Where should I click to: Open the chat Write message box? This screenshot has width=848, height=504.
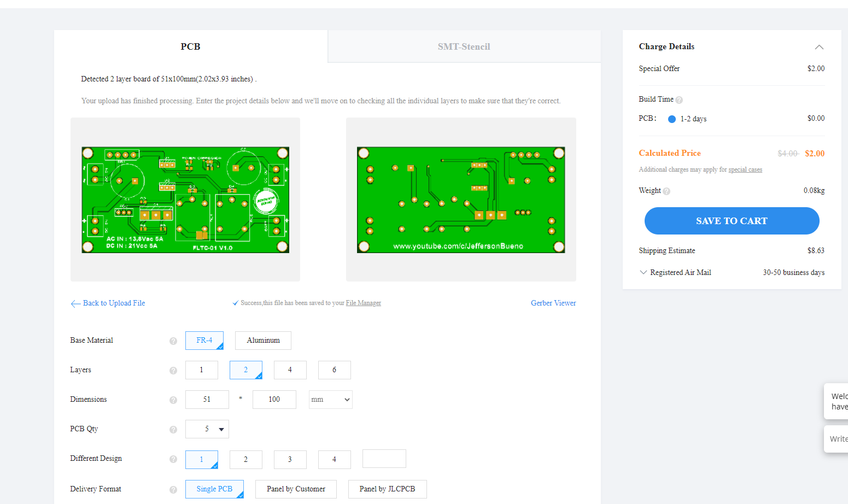pos(837,439)
